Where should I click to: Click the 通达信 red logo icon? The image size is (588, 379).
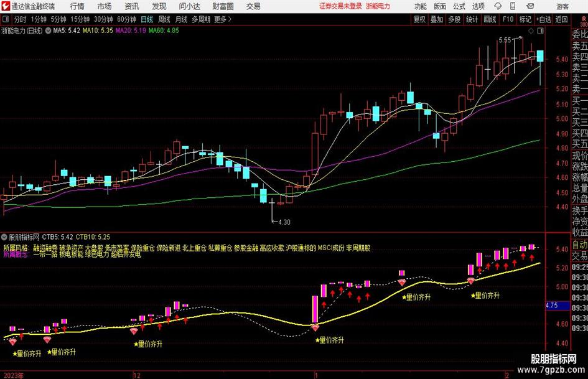pos(5,6)
